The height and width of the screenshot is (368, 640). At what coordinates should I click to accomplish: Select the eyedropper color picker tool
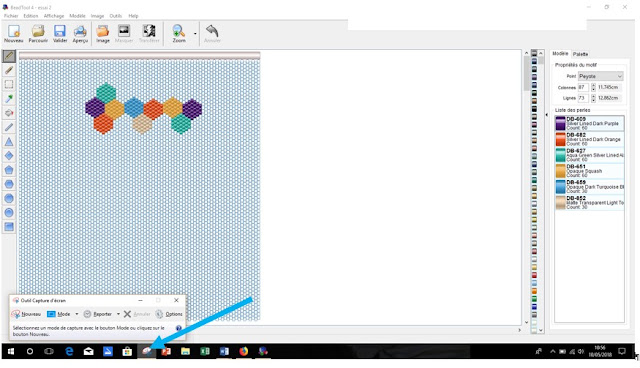coord(9,99)
